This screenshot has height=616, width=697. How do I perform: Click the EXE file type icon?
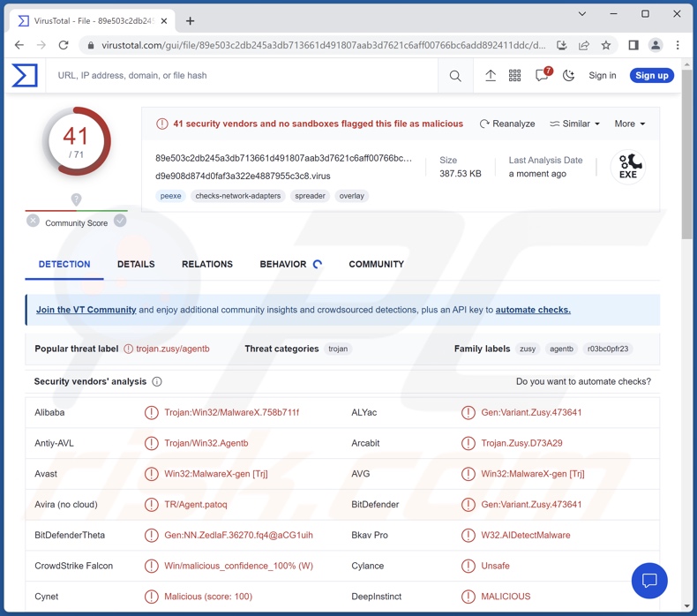point(627,166)
